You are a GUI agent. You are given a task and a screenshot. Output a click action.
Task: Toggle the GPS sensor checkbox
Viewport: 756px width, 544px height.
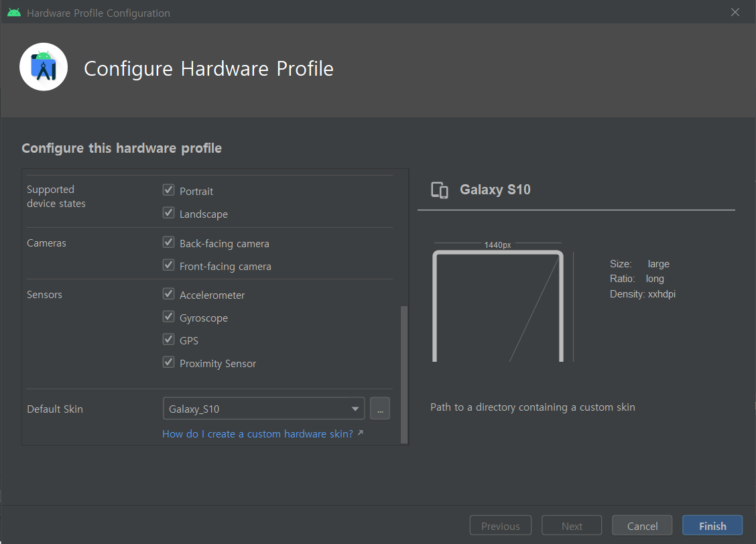(x=168, y=339)
